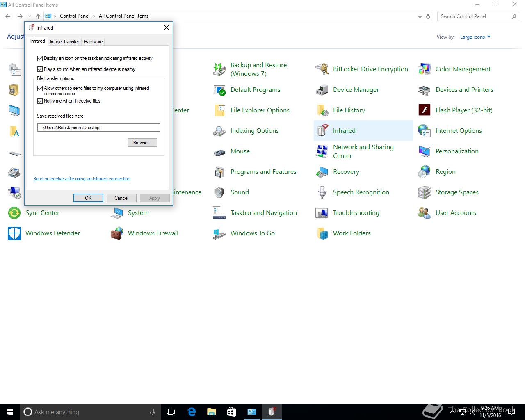Open the Storage Spaces icon

pos(424,192)
